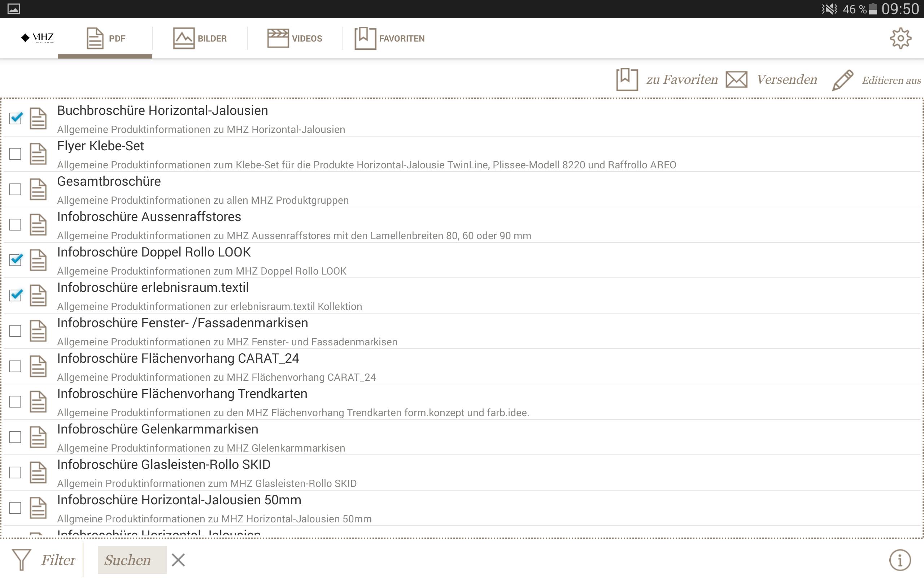This screenshot has height=578, width=924.
Task: Click the envelope icon for Versenden
Action: [736, 79]
